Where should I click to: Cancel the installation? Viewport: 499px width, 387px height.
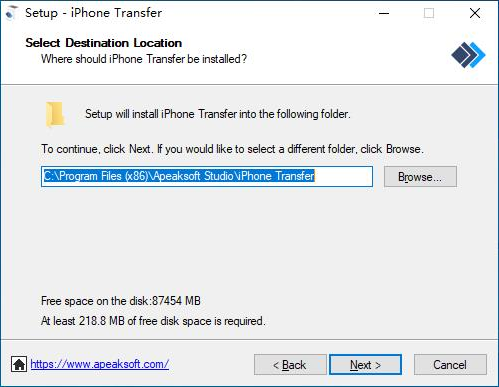tap(450, 365)
